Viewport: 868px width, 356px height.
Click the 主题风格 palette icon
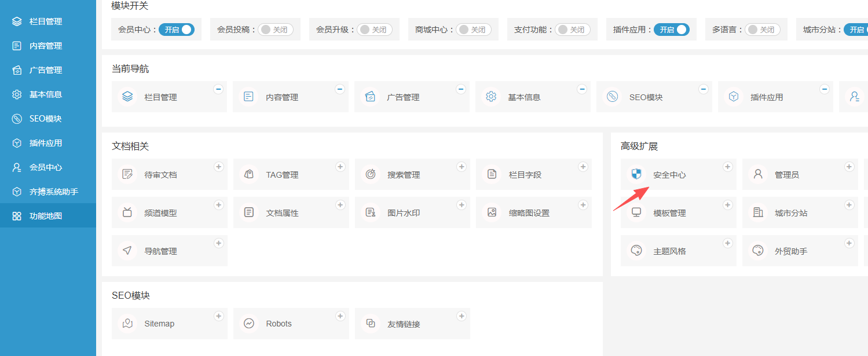(636, 251)
